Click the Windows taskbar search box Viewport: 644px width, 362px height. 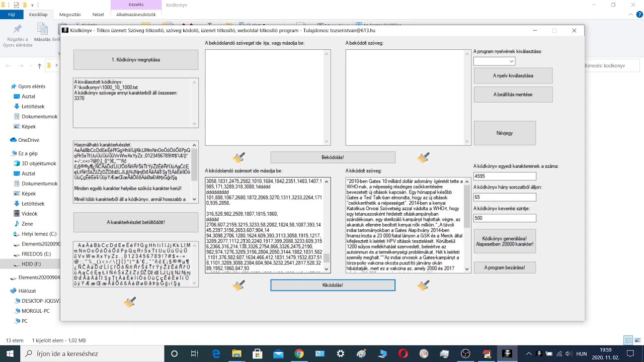point(93,354)
